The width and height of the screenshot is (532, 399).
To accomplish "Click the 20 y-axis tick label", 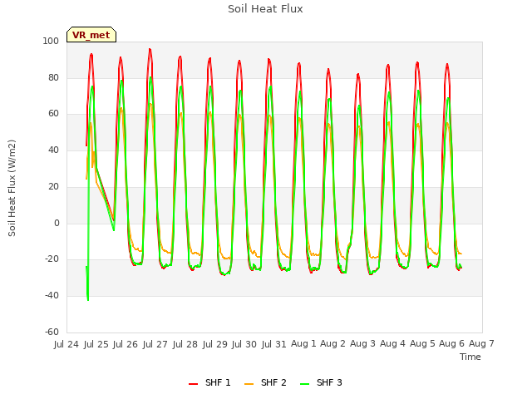I will point(53,187).
